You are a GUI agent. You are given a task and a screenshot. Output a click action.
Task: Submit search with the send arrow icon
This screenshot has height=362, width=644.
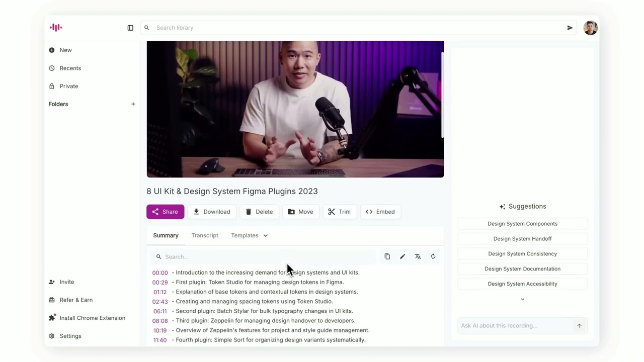[x=570, y=28]
